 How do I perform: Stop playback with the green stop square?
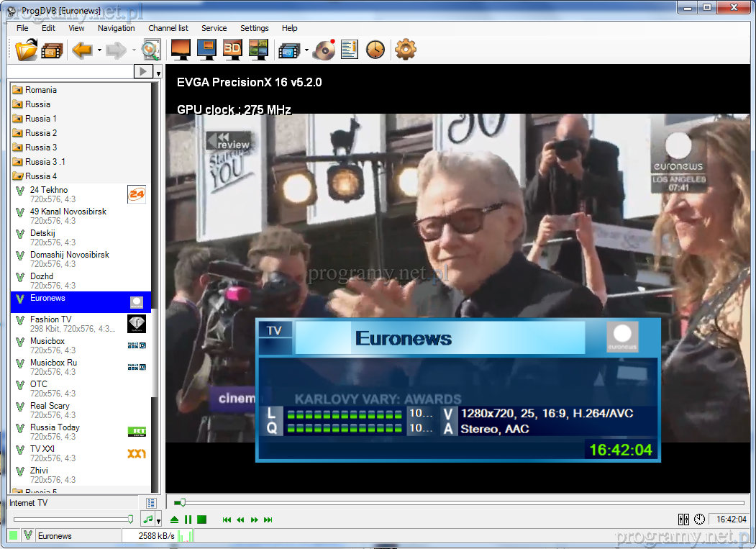click(x=202, y=519)
